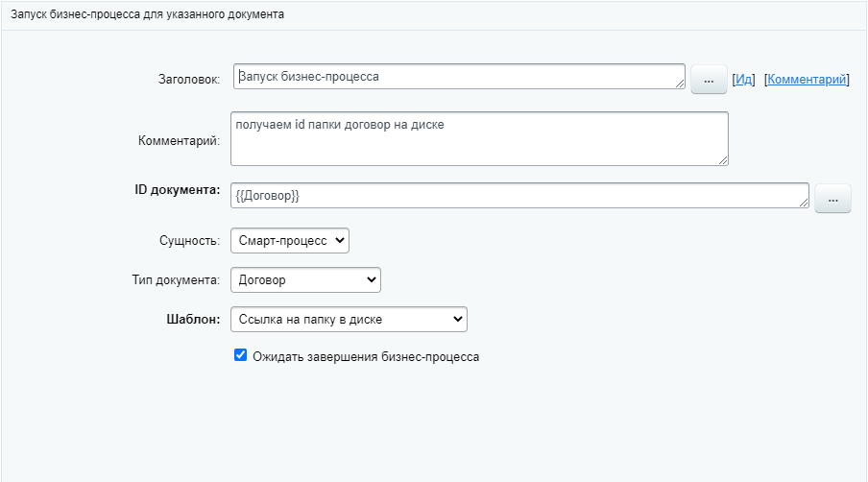Click the [Ид] link
The height and width of the screenshot is (482, 868).
click(743, 80)
